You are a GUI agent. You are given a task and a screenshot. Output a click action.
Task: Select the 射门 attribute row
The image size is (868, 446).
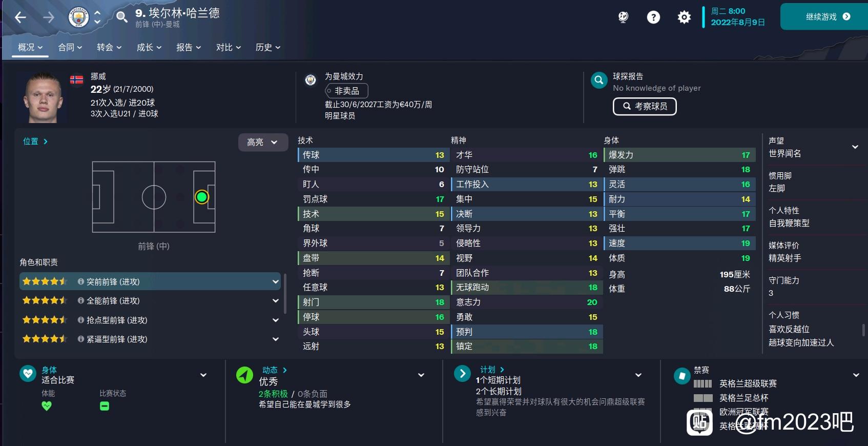point(373,302)
